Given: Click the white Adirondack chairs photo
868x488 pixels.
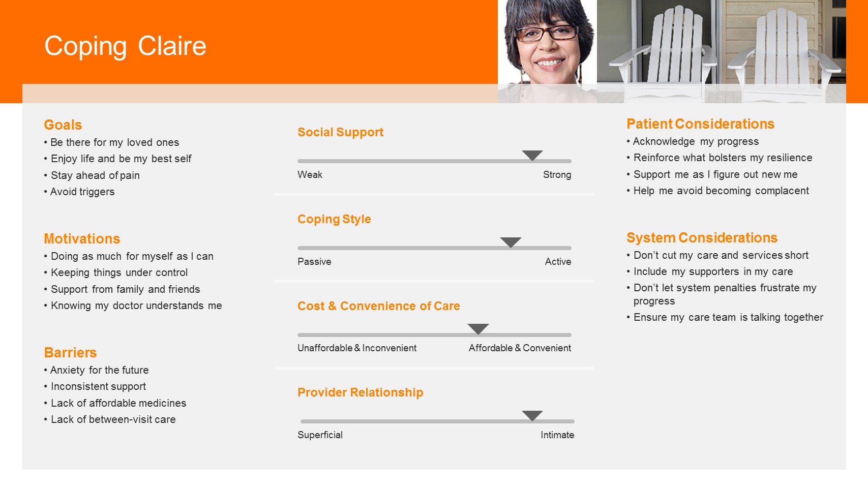Looking at the screenshot, I should coord(722,51).
